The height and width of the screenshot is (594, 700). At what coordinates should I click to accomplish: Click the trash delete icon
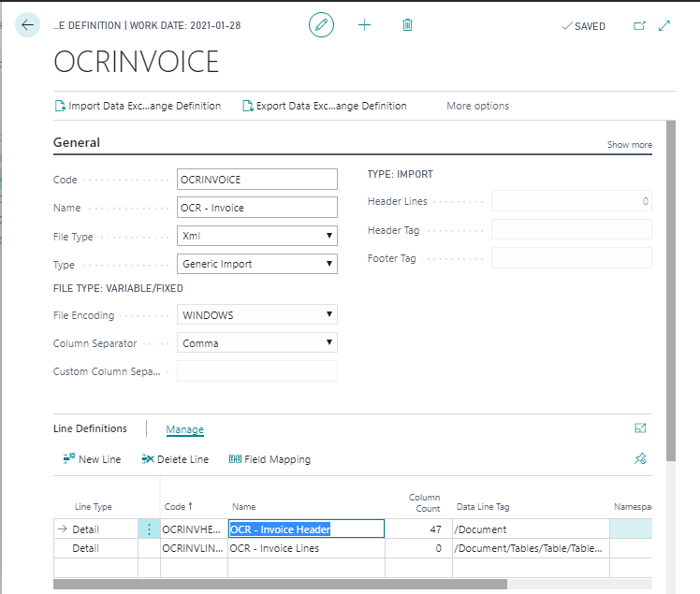(407, 25)
